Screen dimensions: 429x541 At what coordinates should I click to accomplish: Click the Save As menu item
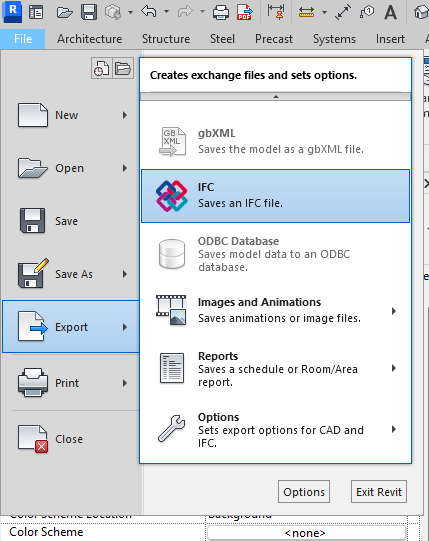click(x=71, y=274)
